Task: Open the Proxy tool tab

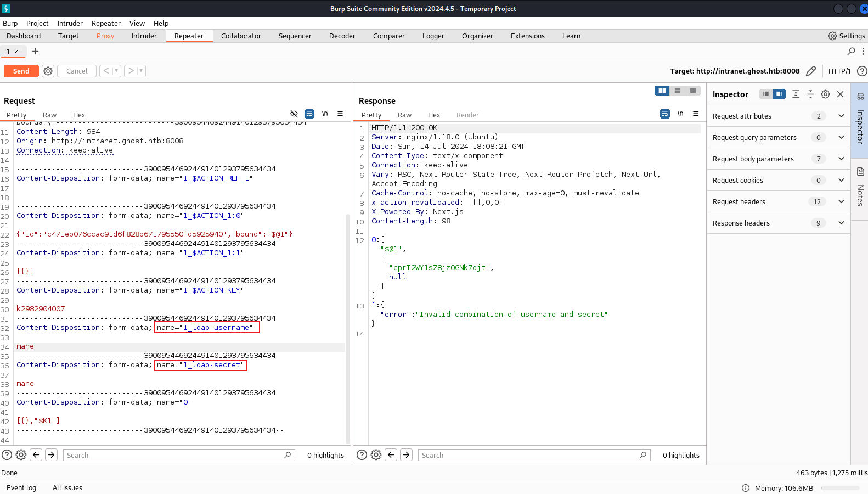Action: tap(105, 36)
